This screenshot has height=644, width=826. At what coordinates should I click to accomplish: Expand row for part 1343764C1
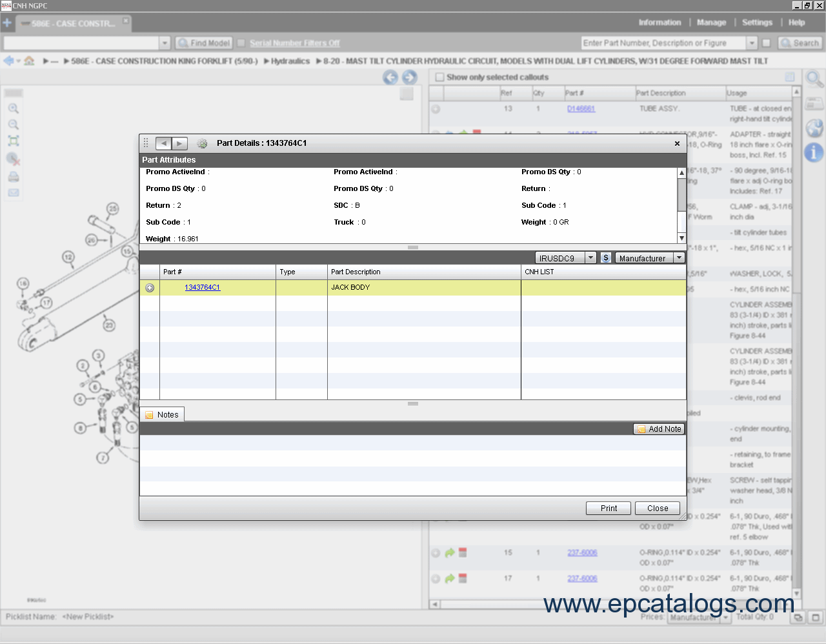150,288
